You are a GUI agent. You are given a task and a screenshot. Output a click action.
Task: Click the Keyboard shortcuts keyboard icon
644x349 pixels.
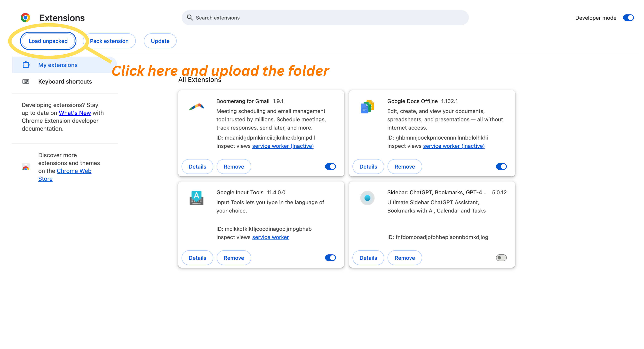[x=26, y=82]
